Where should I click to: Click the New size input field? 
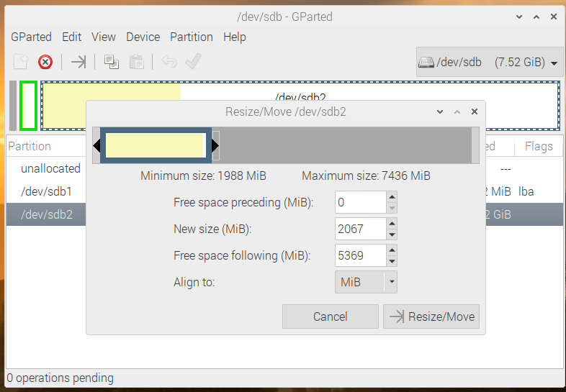pyautogui.click(x=361, y=229)
